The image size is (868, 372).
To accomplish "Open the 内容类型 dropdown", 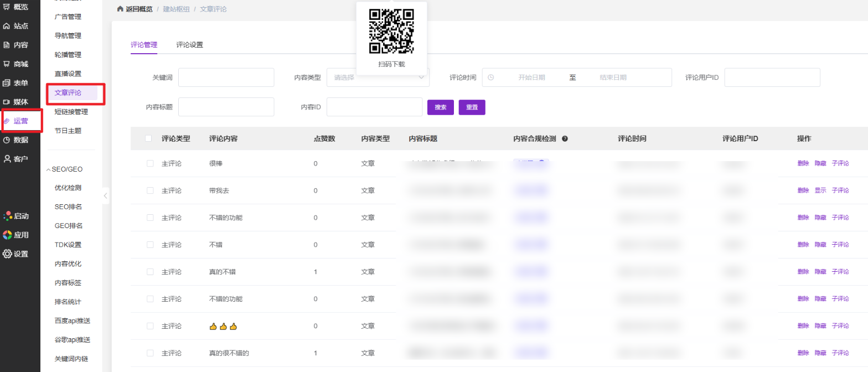I will tap(378, 77).
